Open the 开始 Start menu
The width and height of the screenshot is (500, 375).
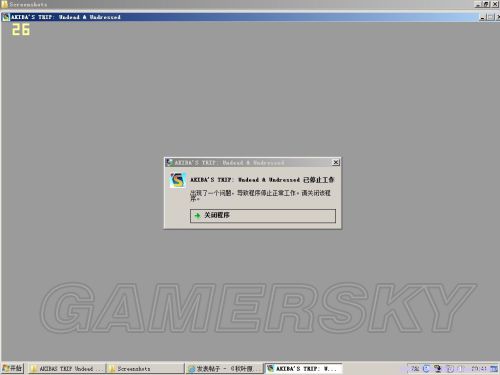pyautogui.click(x=12, y=368)
